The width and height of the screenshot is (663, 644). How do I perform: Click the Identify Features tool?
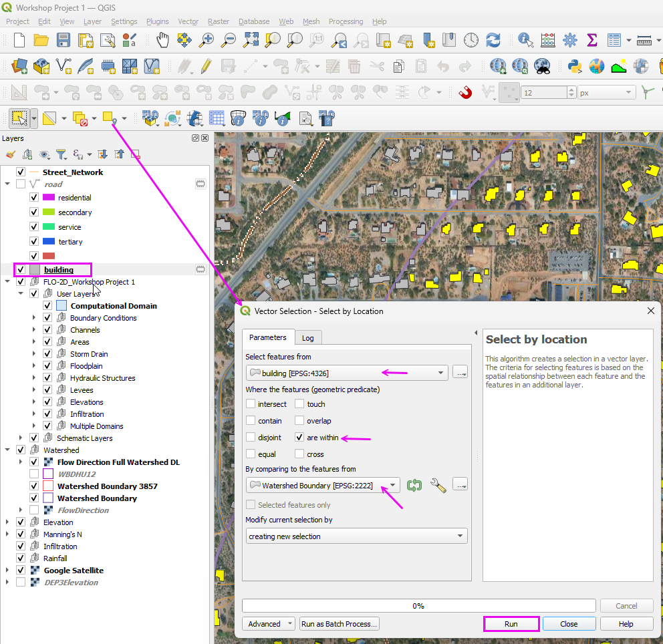click(525, 40)
